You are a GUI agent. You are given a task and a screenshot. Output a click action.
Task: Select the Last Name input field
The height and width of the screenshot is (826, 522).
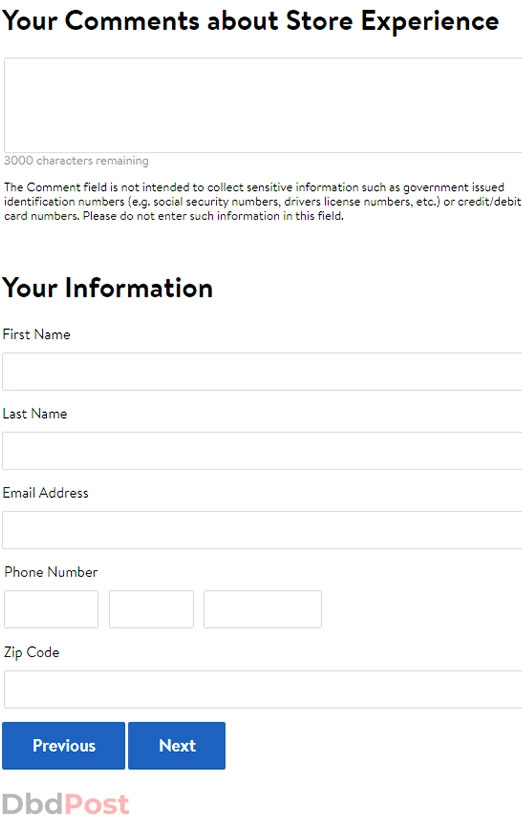pos(262,451)
